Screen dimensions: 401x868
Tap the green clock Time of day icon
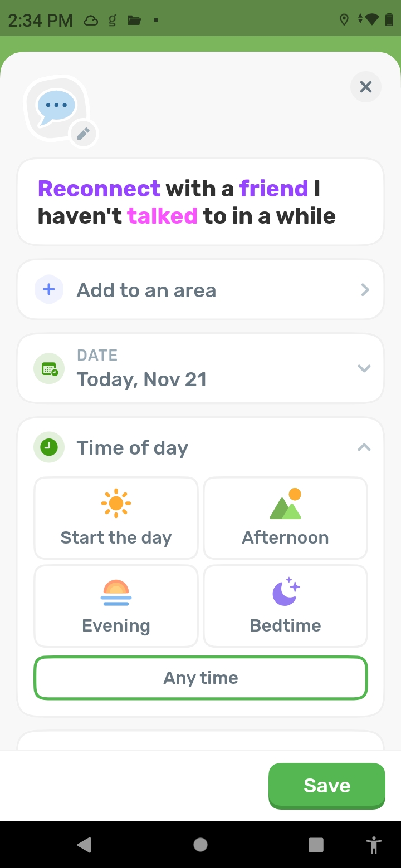point(49,447)
